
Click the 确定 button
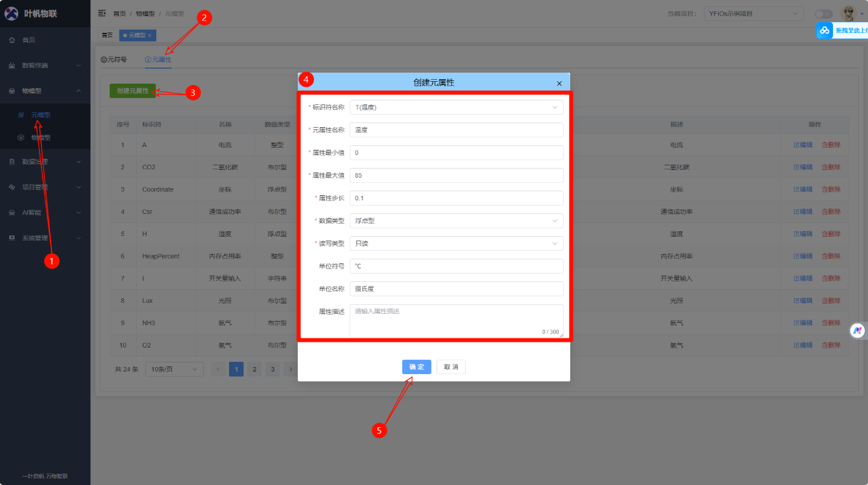pos(416,367)
